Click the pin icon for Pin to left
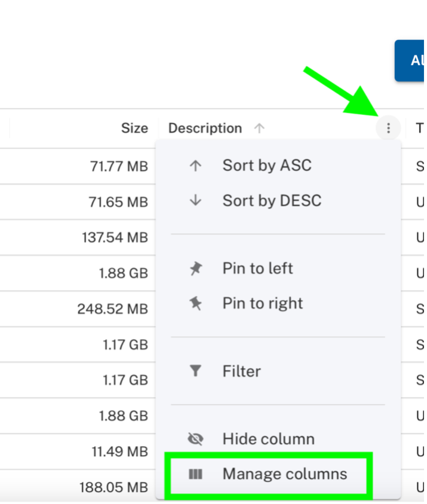This screenshot has width=427, height=504. (x=195, y=268)
